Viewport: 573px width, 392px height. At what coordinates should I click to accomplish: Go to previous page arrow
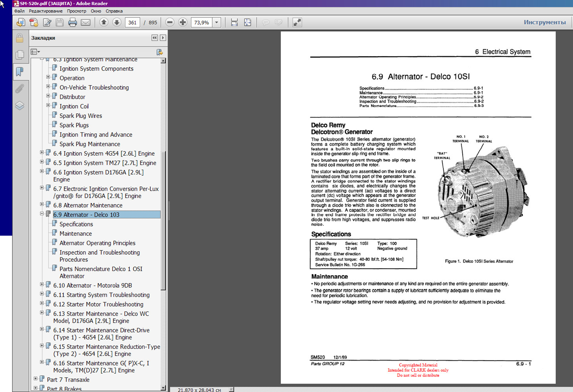coord(104,23)
